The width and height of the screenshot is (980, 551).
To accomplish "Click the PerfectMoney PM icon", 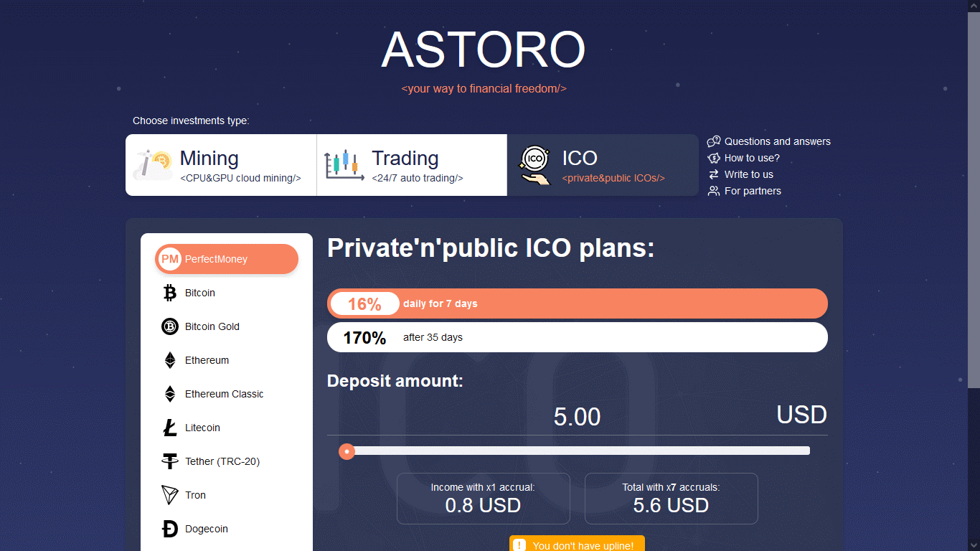I will coord(170,259).
